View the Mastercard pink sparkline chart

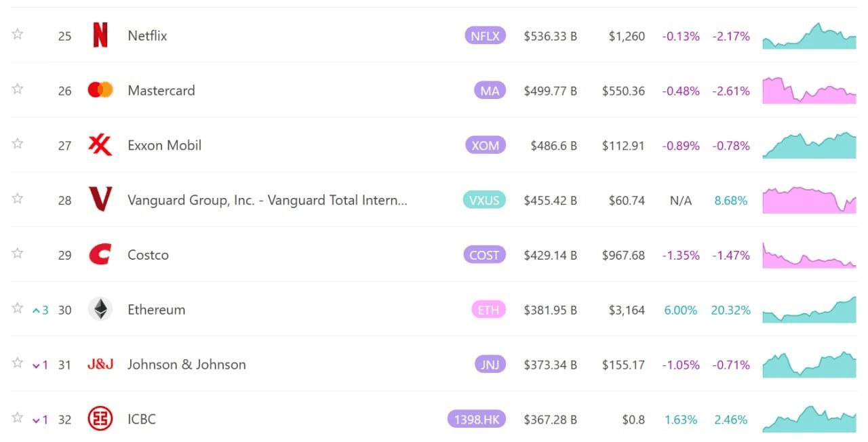click(809, 90)
